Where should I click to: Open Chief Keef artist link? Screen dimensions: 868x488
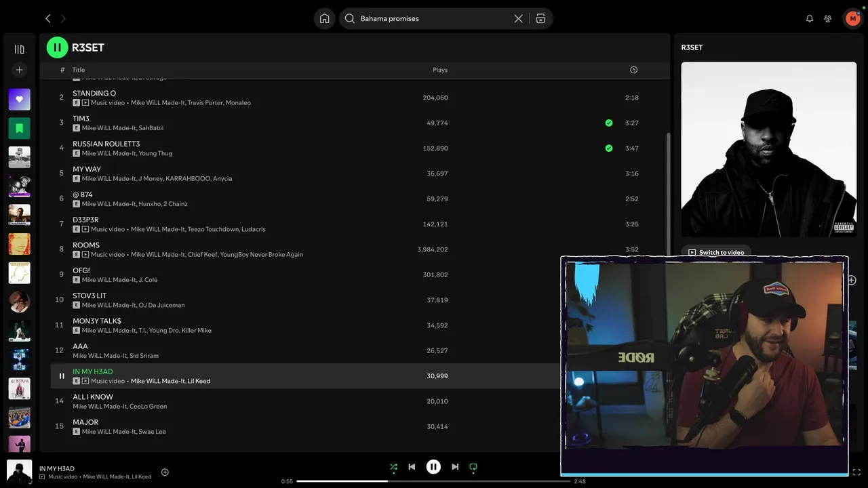pyautogui.click(x=201, y=255)
